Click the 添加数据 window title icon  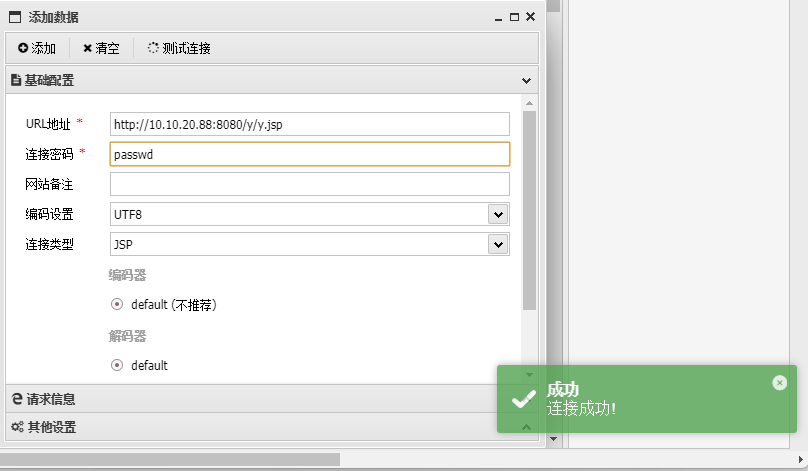pyautogui.click(x=16, y=17)
